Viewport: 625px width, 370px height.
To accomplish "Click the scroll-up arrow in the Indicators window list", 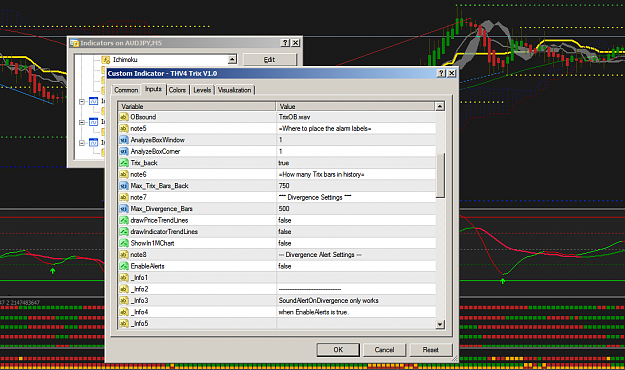I will 232,59.
